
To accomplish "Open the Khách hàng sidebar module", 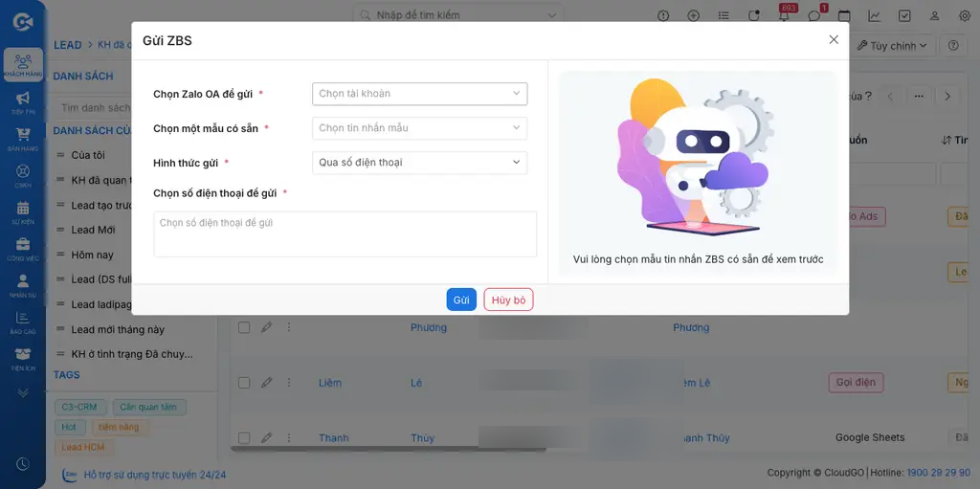I will 23,64.
